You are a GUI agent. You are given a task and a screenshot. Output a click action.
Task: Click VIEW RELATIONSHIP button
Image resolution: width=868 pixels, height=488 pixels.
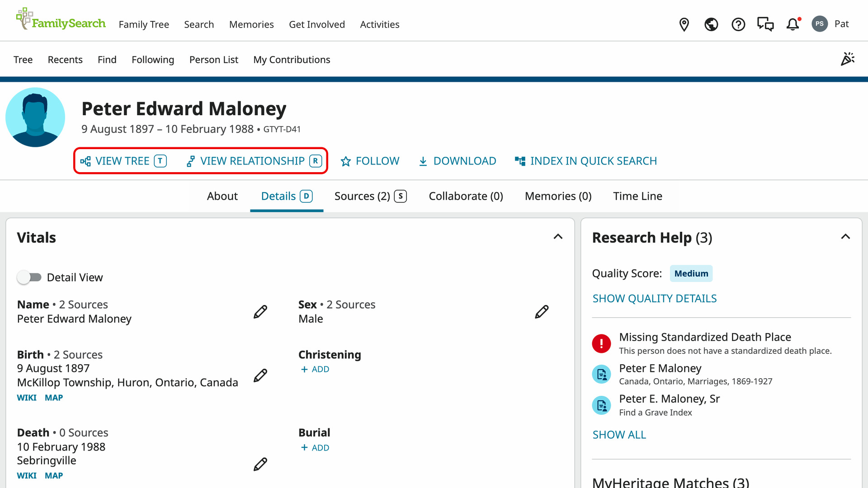tap(254, 161)
